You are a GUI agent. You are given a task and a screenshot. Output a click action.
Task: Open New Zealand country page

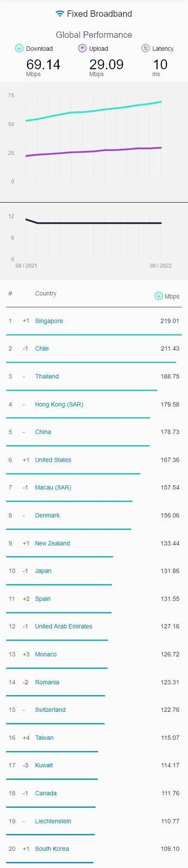coord(52,543)
